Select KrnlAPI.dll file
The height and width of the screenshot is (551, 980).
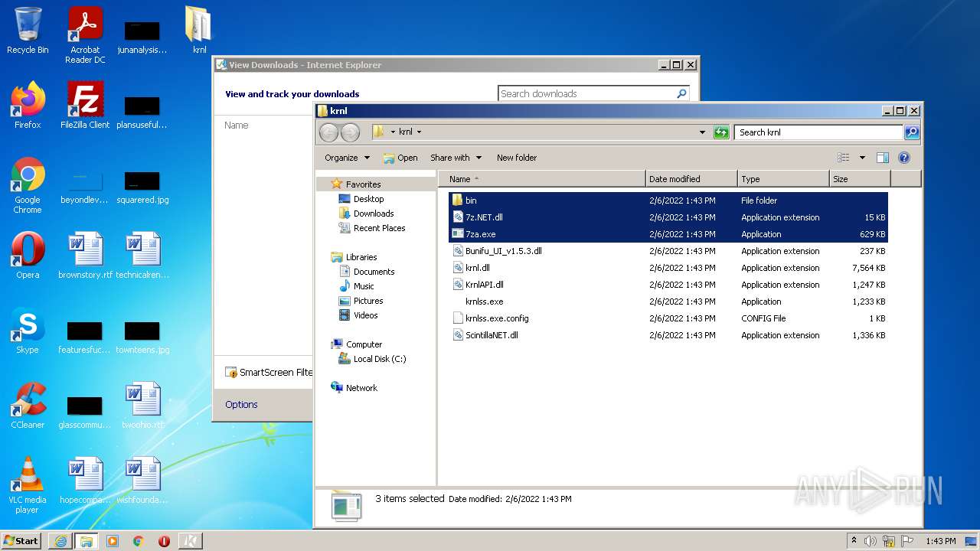[x=668, y=285]
